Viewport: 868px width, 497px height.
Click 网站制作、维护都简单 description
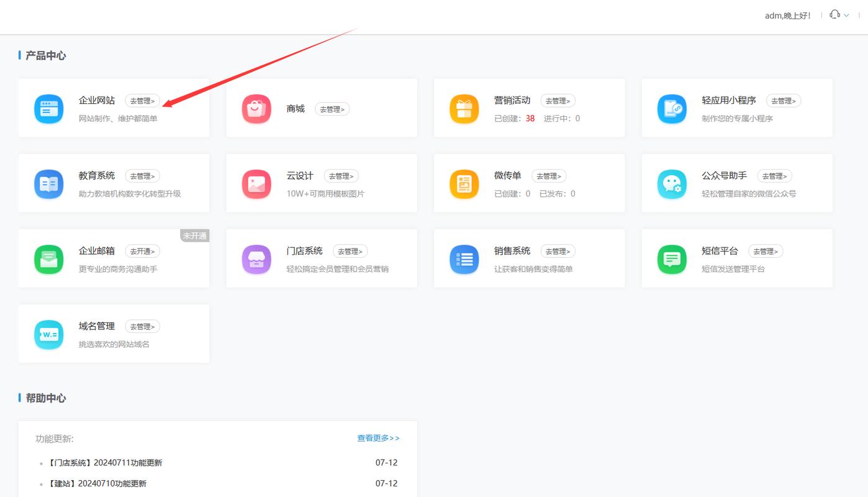[118, 118]
